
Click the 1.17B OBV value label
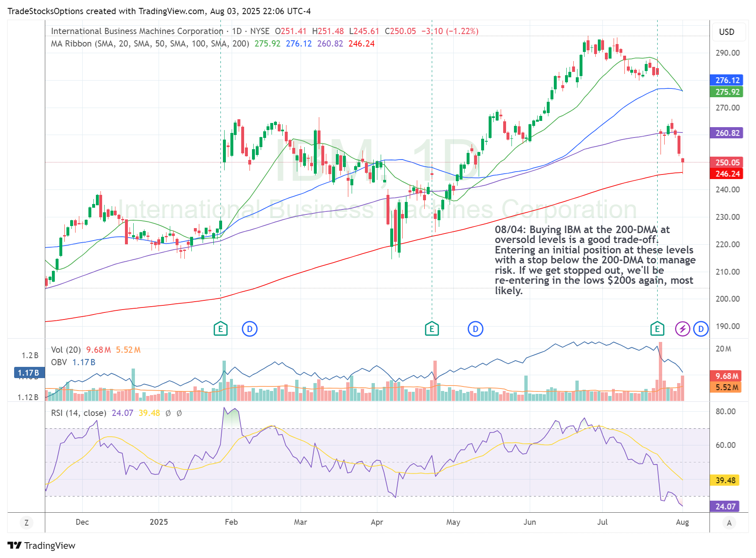(29, 373)
